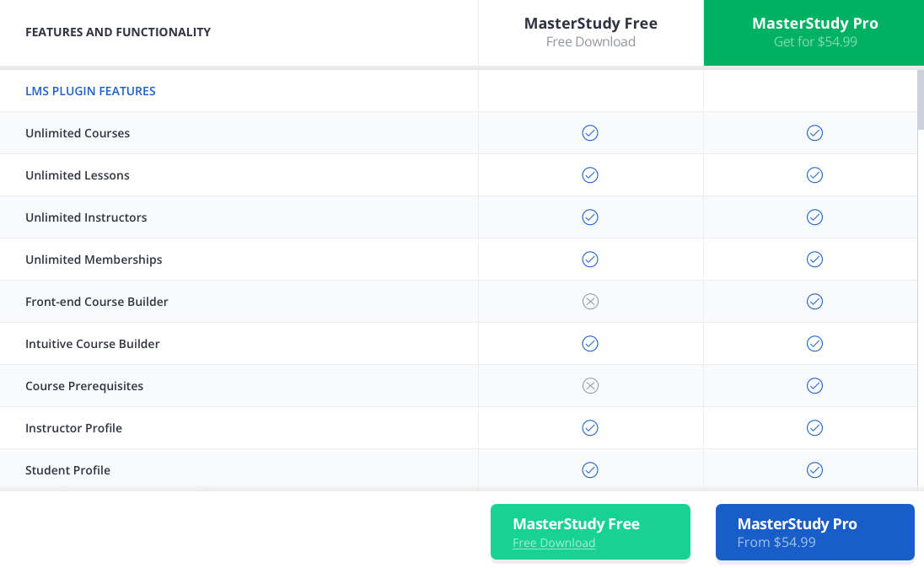Click Free checkmark for Student Profile
The image size is (924, 568).
pos(590,470)
